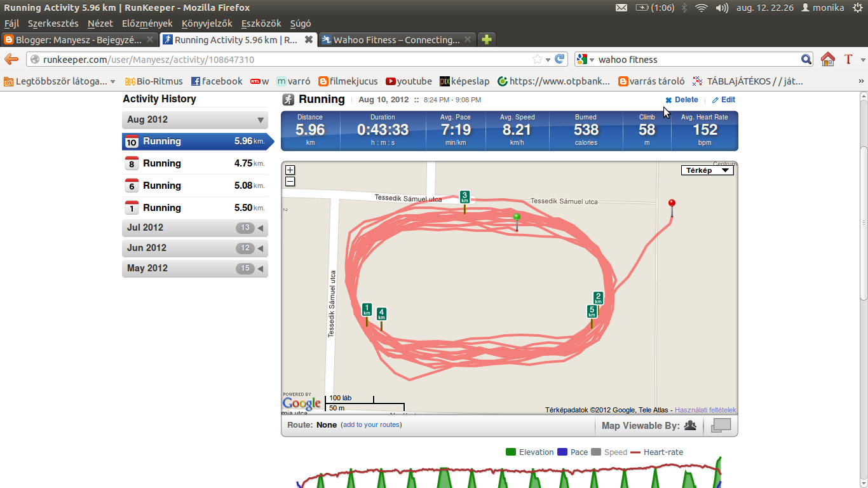Open the facebook bookmark
868x488 pixels.
click(x=217, y=81)
